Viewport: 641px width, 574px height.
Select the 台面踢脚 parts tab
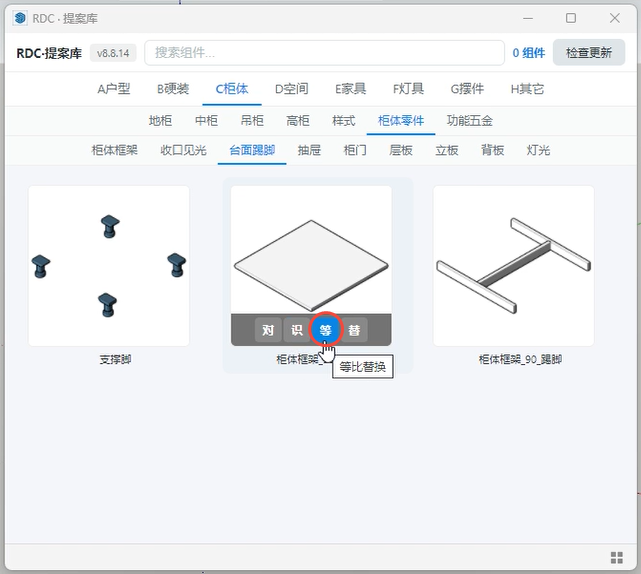(x=252, y=150)
